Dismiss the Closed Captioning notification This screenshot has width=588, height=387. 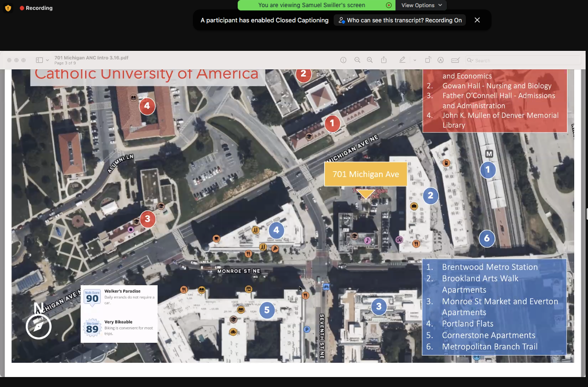pos(477,20)
